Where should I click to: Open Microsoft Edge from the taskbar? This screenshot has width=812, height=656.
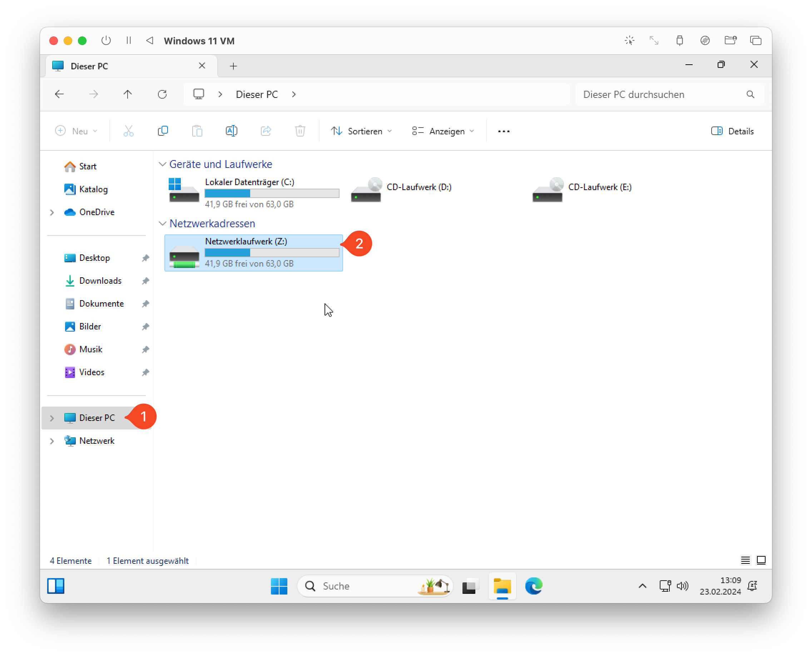(533, 586)
